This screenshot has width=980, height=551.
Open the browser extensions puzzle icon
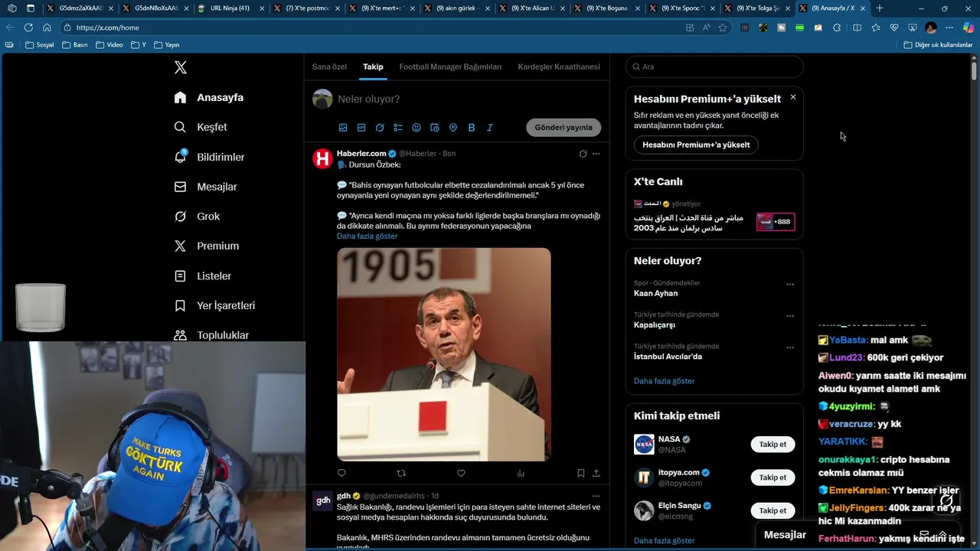(837, 28)
